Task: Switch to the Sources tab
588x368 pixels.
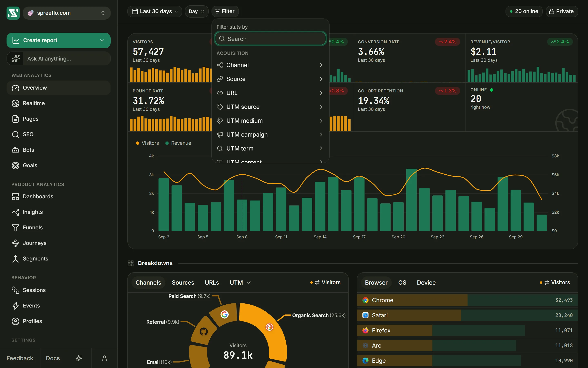Action: pos(183,283)
